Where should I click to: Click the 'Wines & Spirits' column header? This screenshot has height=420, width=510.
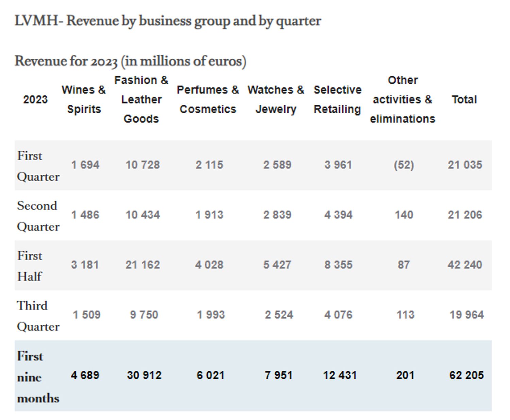84,99
